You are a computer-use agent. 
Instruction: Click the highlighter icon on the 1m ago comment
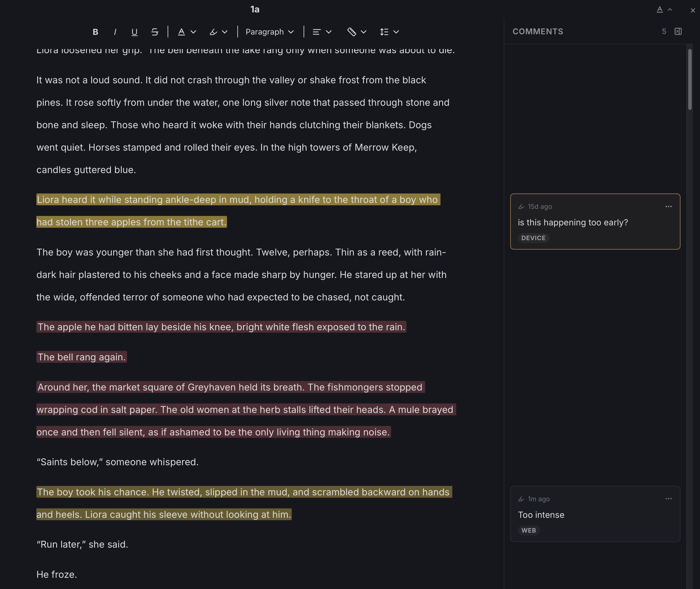[521, 499]
